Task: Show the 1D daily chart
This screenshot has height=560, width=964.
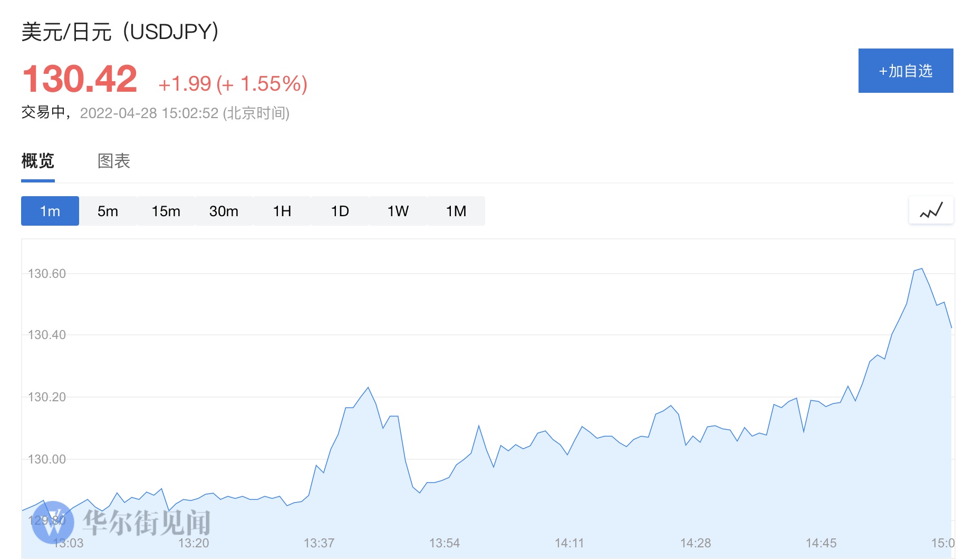Action: pyautogui.click(x=340, y=211)
